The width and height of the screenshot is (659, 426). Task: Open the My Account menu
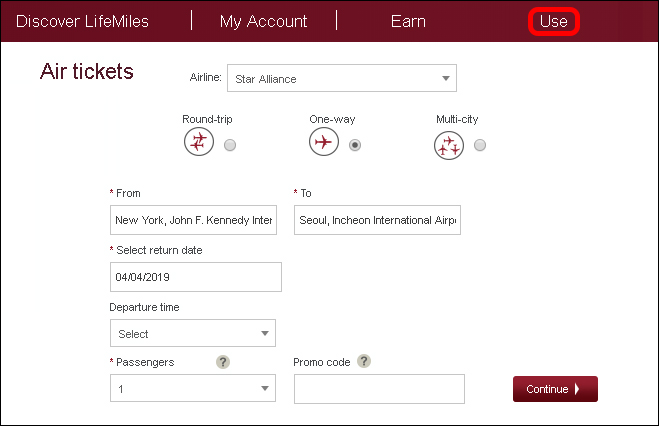click(x=264, y=21)
